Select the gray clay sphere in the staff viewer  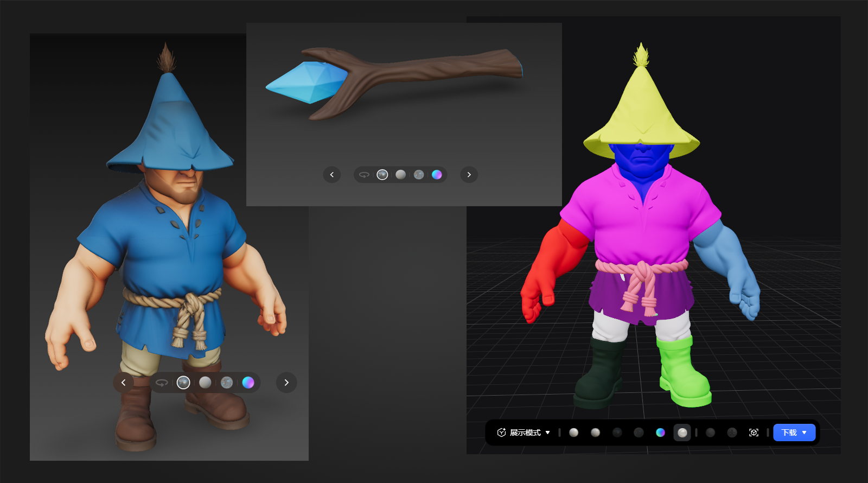tap(400, 175)
